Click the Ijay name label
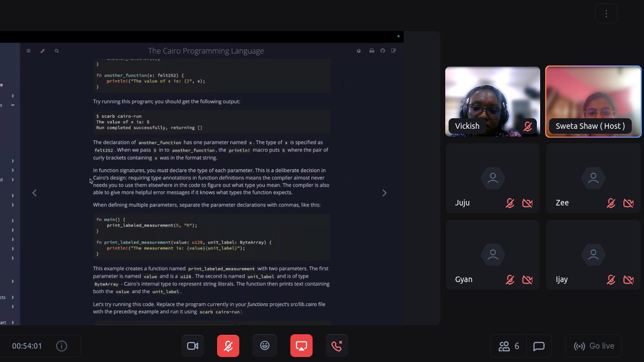 click(562, 279)
